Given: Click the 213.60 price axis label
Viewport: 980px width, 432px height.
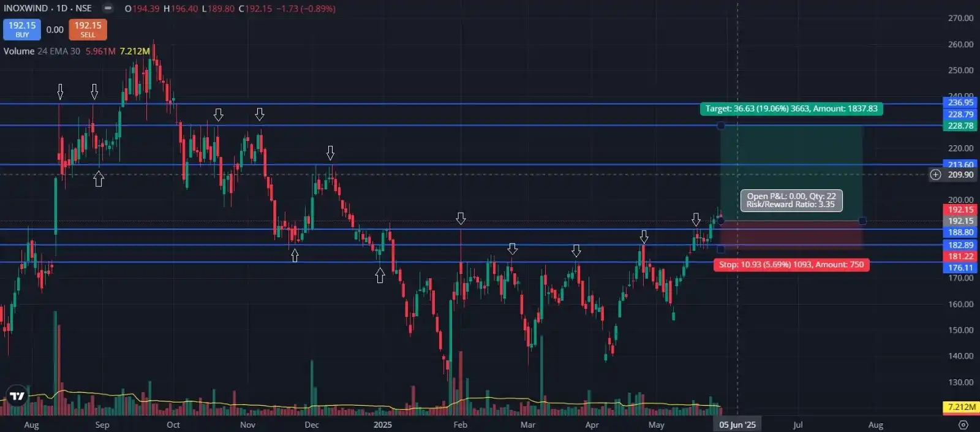Looking at the screenshot, I should click(x=960, y=164).
